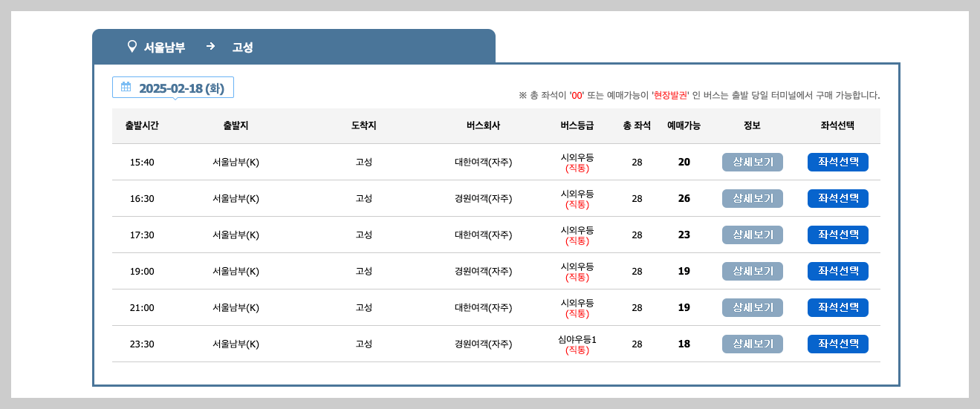Click destination 고성 in the 19:00 row
Screen dimensions: 980x409
364,271
